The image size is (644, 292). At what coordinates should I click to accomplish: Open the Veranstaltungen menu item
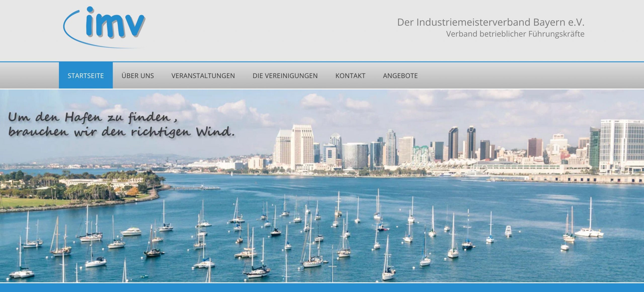tap(203, 76)
